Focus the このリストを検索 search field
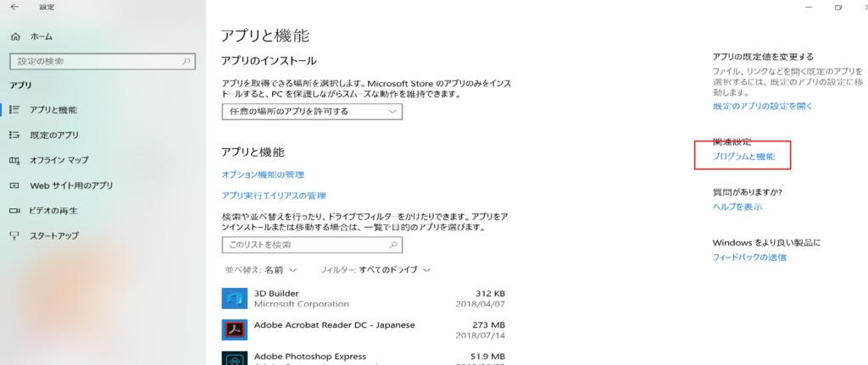This screenshot has width=868, height=365. click(x=312, y=245)
